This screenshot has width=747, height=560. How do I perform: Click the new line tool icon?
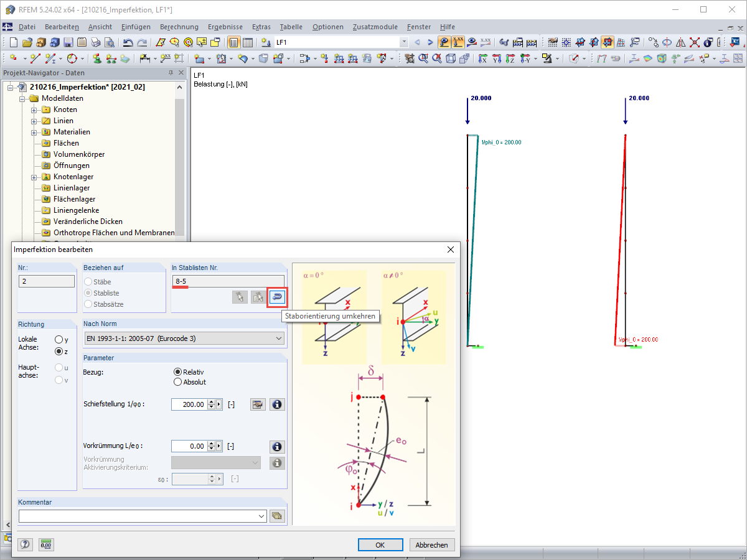point(35,58)
